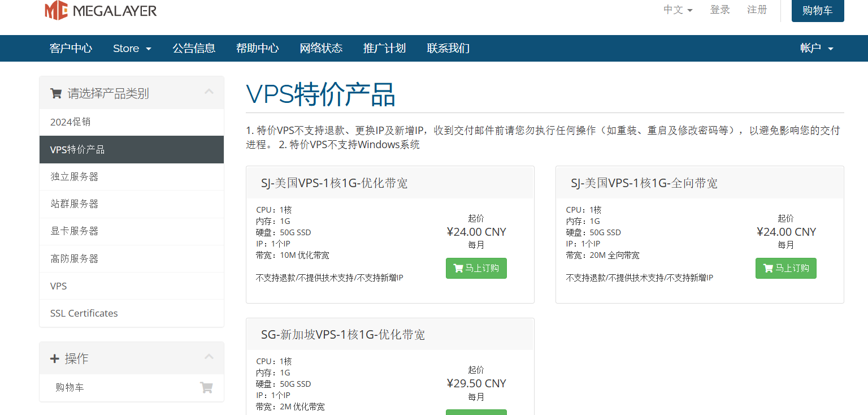
Task: Click the 购物车 button at top right
Action: pos(817,11)
